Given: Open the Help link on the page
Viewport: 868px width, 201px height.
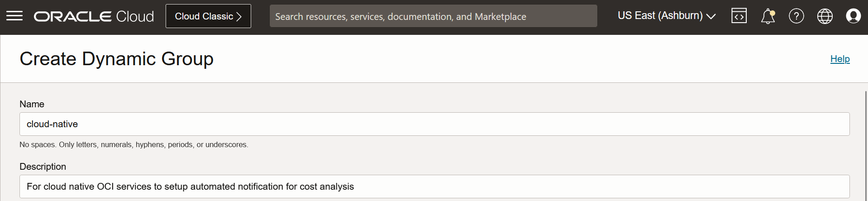Looking at the screenshot, I should coord(839,59).
